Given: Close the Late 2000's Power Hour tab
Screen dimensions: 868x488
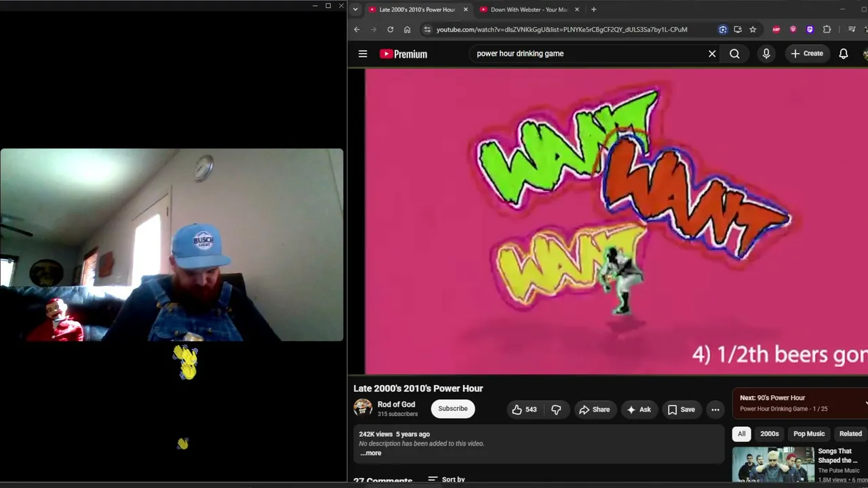Looking at the screenshot, I should click(x=465, y=9).
